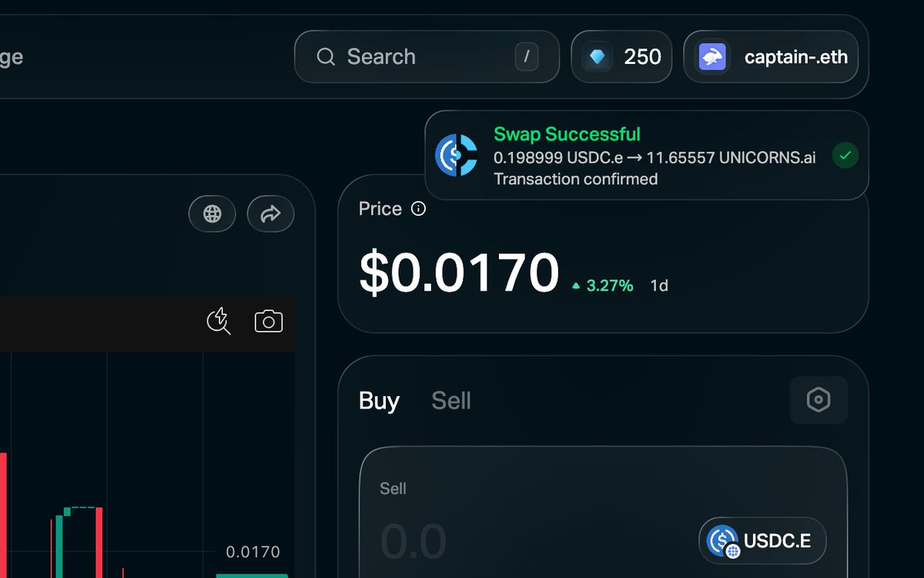Image resolution: width=924 pixels, height=578 pixels.
Task: Open the 250 diamond points badge
Action: (621, 56)
